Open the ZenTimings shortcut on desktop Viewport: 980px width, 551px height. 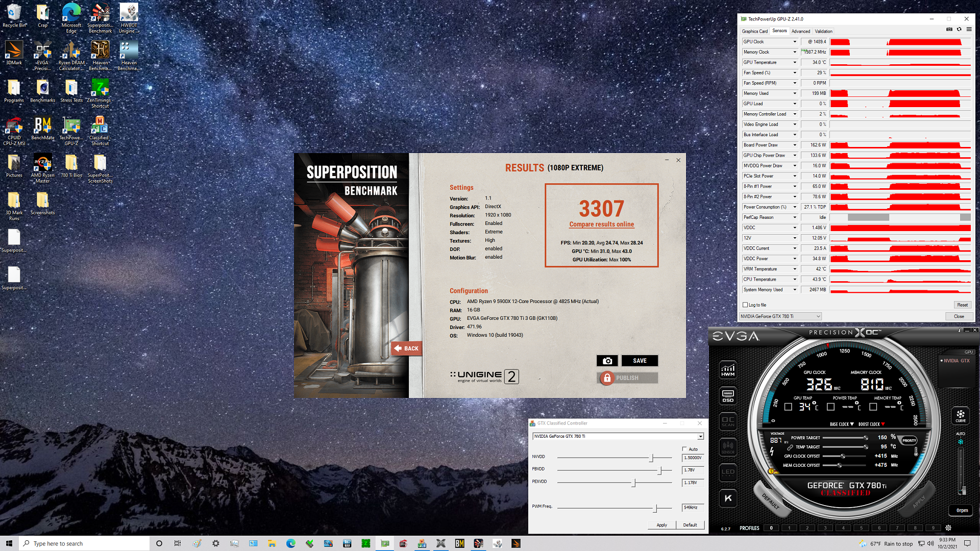(100, 94)
